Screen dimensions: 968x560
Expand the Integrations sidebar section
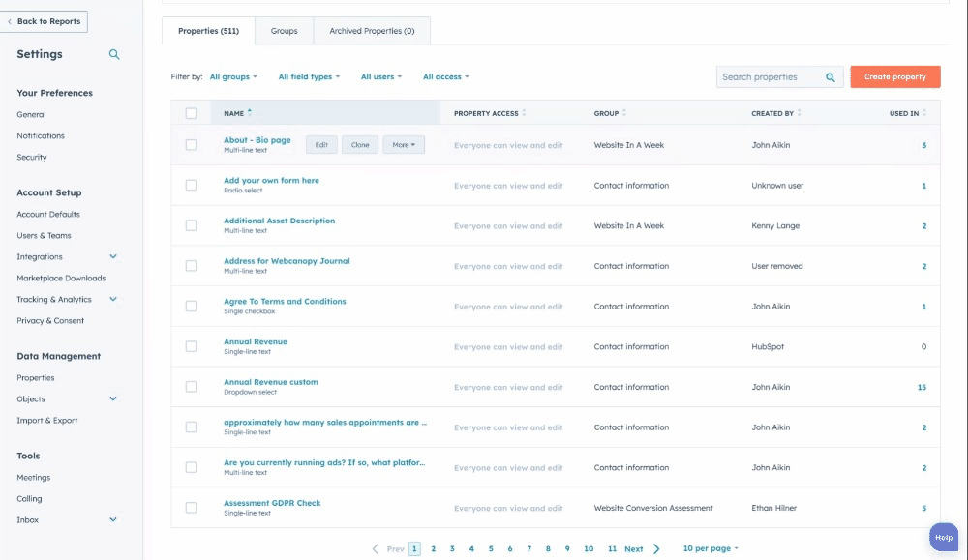113,257
